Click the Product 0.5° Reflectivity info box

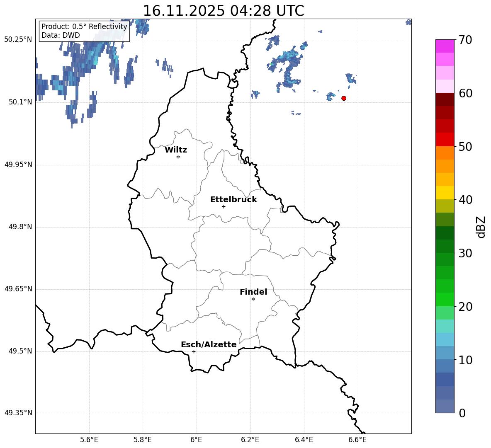tap(84, 31)
